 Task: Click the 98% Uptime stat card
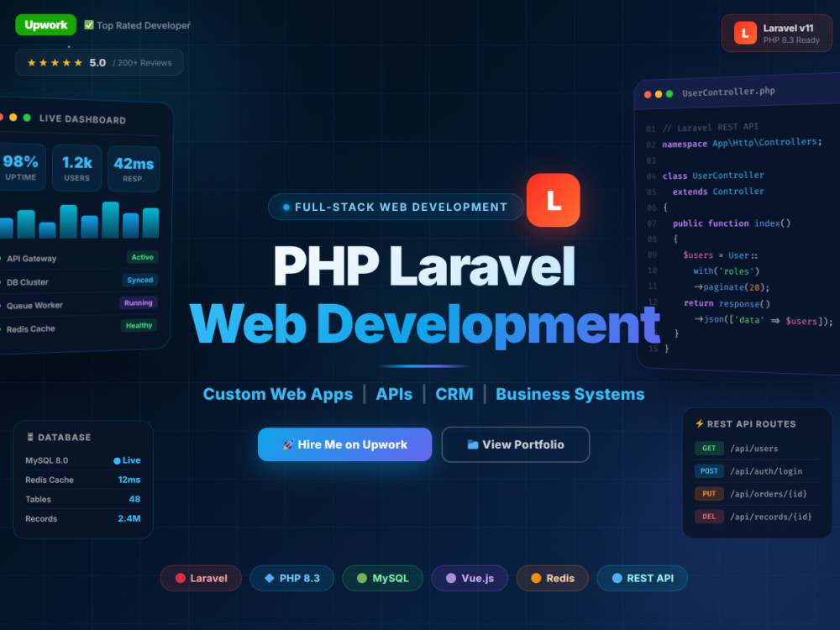(22, 167)
